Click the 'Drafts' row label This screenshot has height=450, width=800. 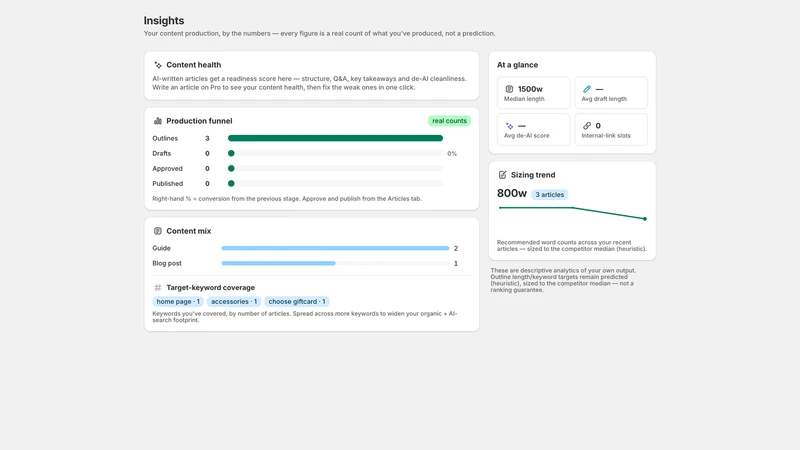coord(161,154)
